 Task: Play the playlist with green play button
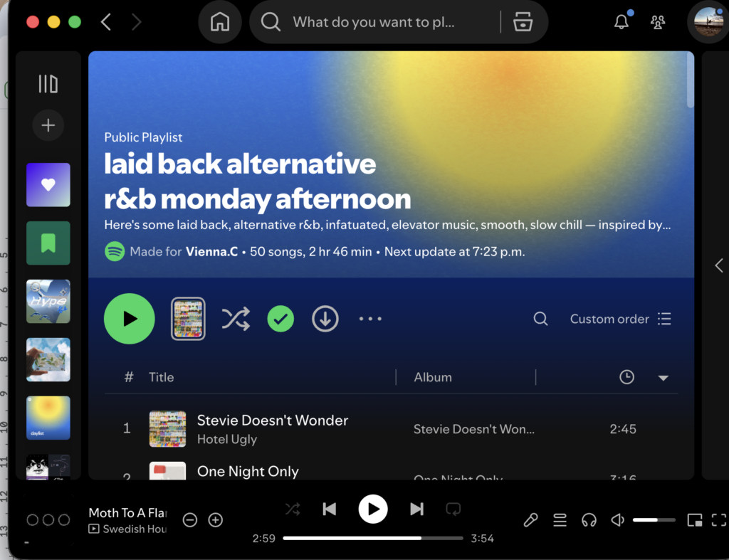(x=130, y=319)
